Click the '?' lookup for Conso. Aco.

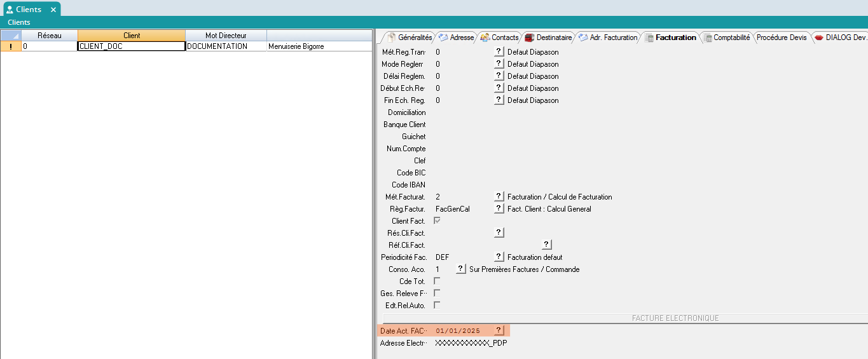(x=461, y=269)
